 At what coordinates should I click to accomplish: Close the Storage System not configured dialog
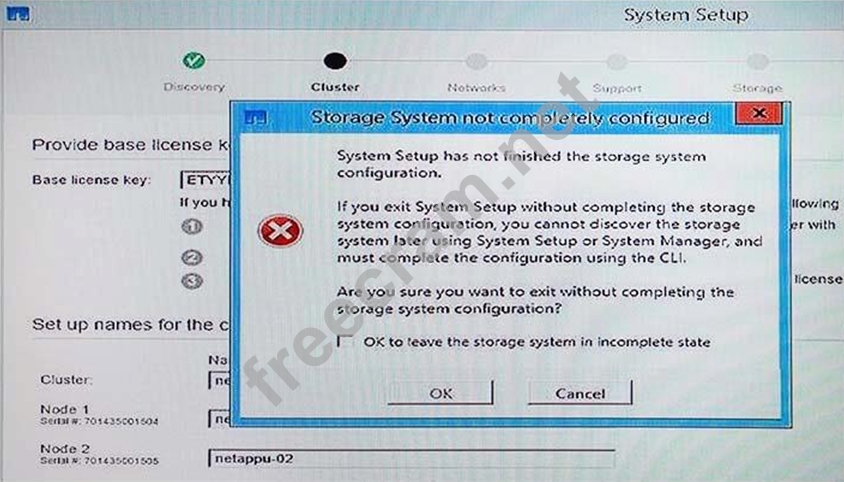(758, 114)
